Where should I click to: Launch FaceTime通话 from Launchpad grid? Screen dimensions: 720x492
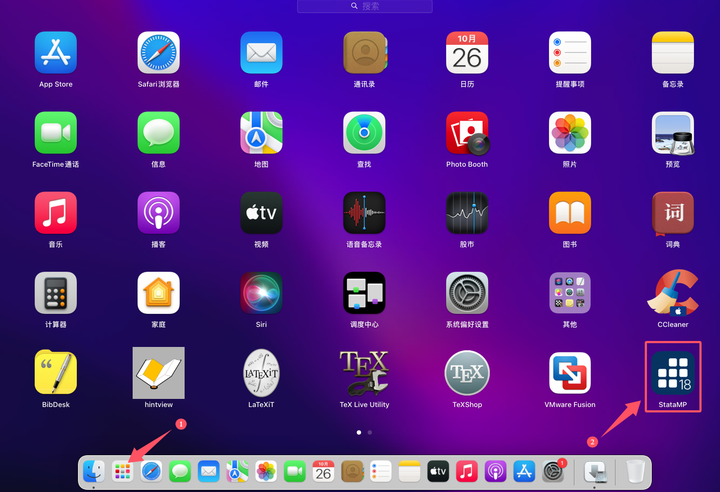[56, 133]
